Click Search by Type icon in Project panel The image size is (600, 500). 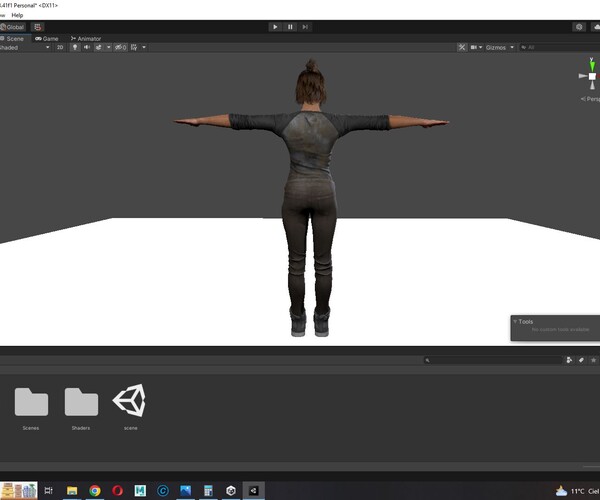coord(569,360)
